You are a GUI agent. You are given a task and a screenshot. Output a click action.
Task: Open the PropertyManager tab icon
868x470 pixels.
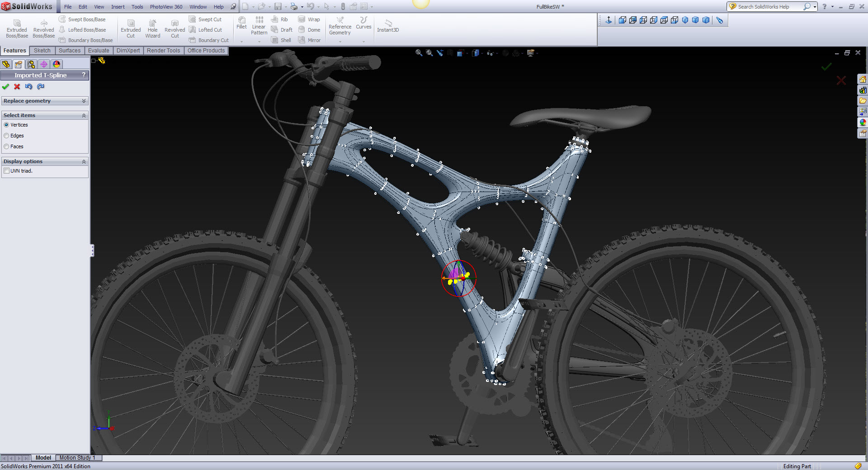pos(19,64)
